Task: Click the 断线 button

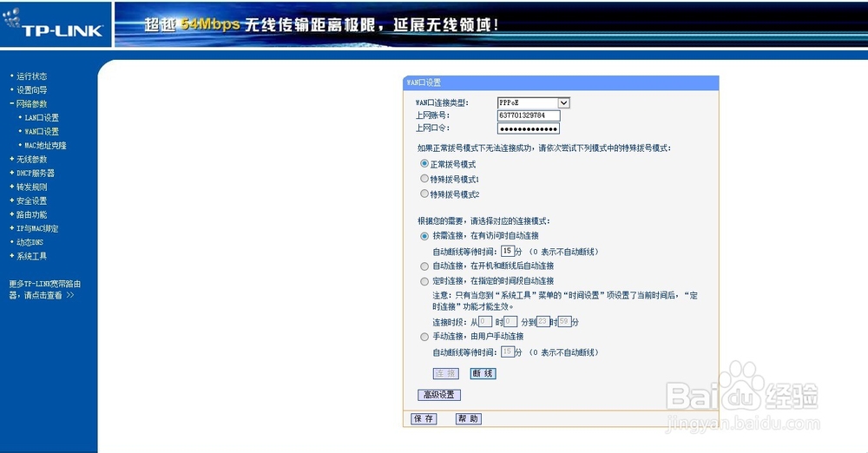Action: point(483,374)
